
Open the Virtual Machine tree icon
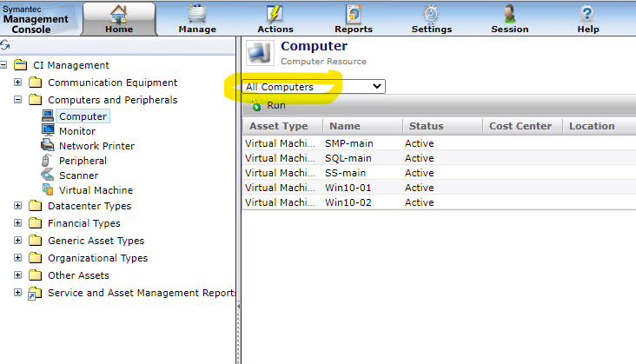(x=48, y=190)
